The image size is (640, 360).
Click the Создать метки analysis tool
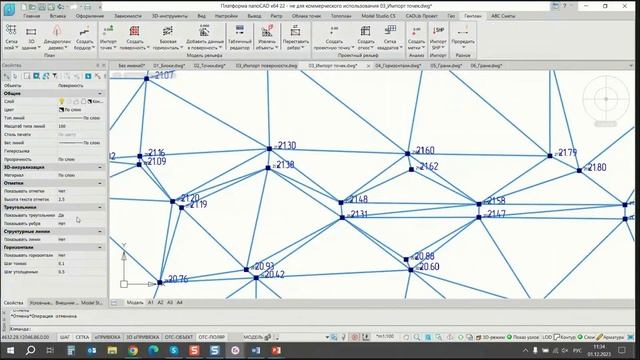coord(416,37)
